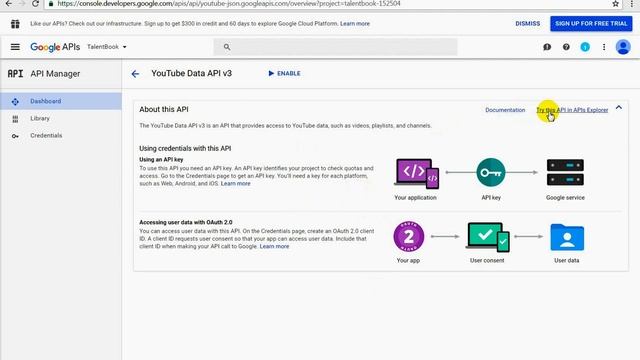Click the Google service server icon
The image size is (640, 360).
[x=565, y=172]
